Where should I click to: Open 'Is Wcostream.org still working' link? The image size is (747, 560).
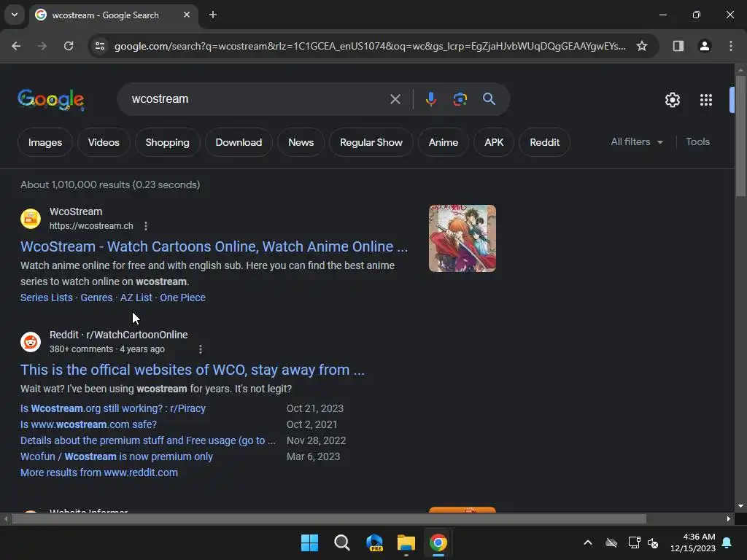coord(113,408)
